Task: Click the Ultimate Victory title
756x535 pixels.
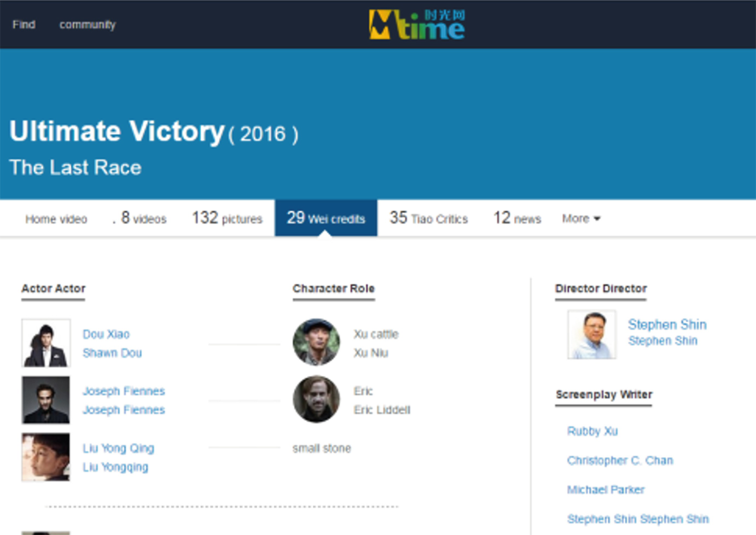Action: point(117,131)
